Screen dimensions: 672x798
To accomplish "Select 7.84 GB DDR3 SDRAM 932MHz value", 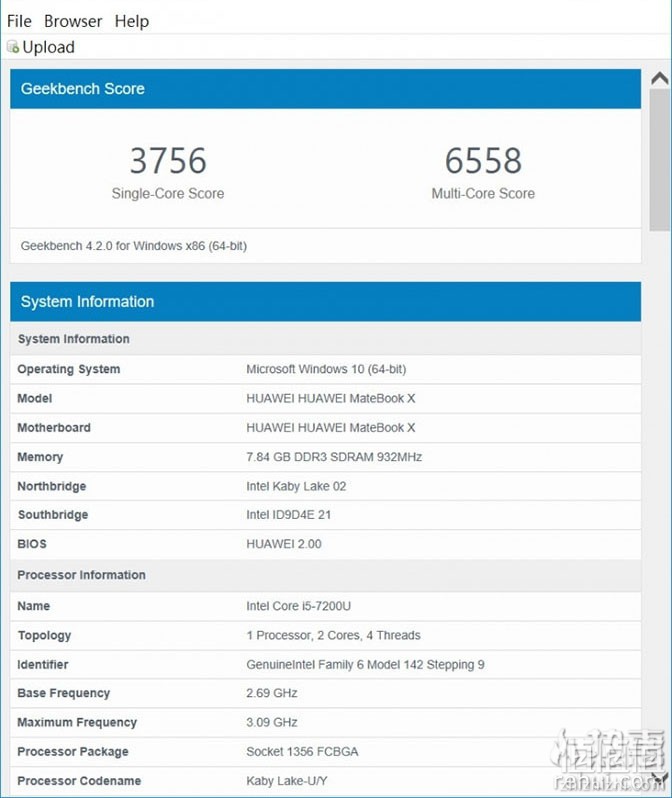I will pos(334,457).
